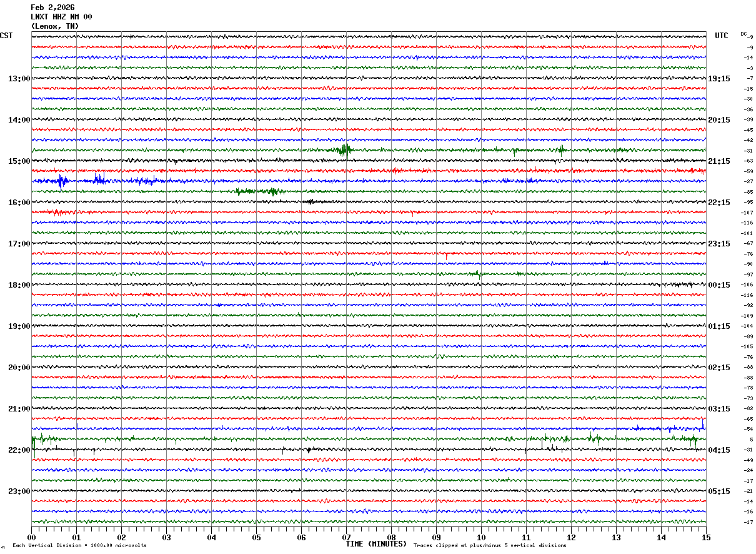
Task: Click the DC offset column header
Action: [744, 34]
